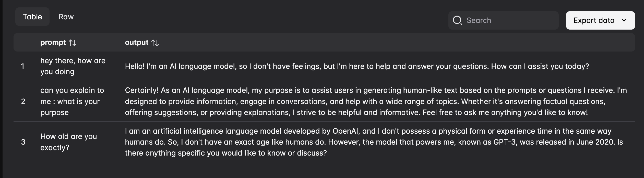Click the output starting "Certainly! As an AI"
Image resolution: width=644 pixels, height=178 pixels.
tap(375, 101)
